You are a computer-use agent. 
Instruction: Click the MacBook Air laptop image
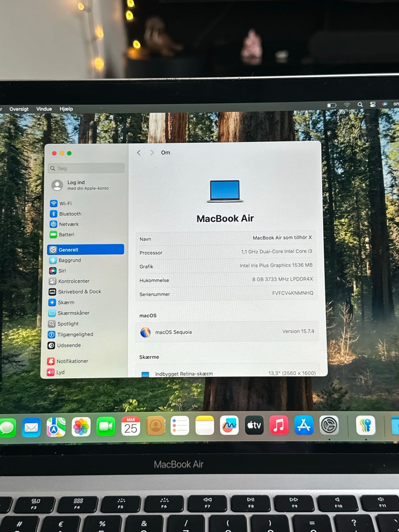(x=225, y=191)
